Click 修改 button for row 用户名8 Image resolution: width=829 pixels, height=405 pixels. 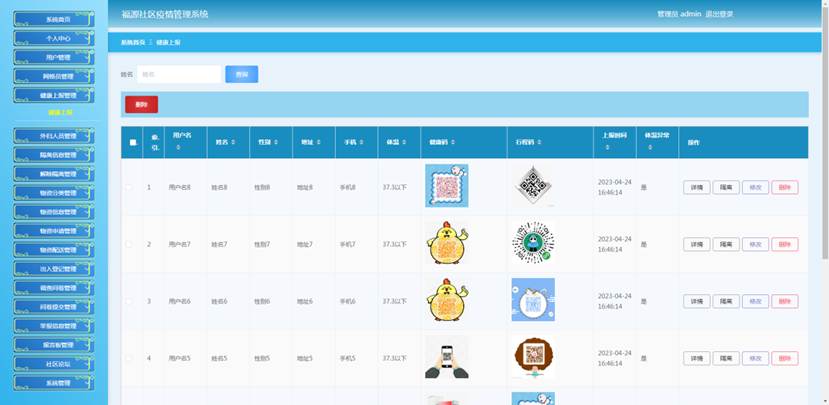[756, 187]
